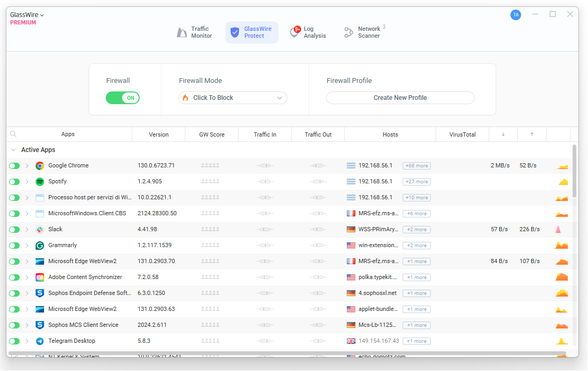The height and width of the screenshot is (371, 588).
Task: Show Chrome's +68 more hosts
Action: 416,166
